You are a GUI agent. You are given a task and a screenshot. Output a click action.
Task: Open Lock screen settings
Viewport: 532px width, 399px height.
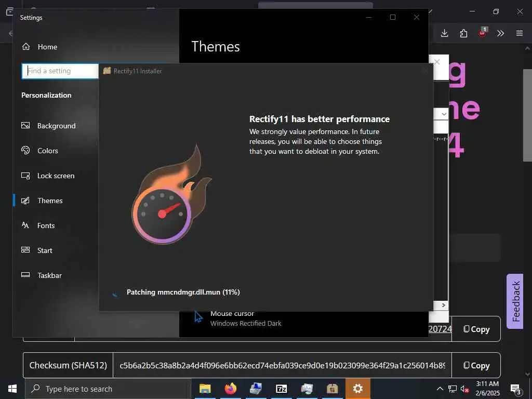pos(48,176)
